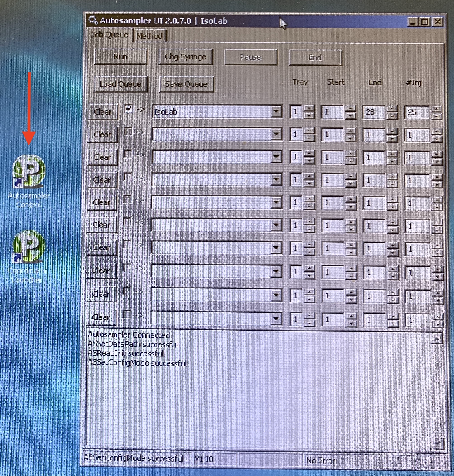Screen dimensions: 454x476
Task: Expand the IsoLab method dropdown
Action: pos(276,112)
